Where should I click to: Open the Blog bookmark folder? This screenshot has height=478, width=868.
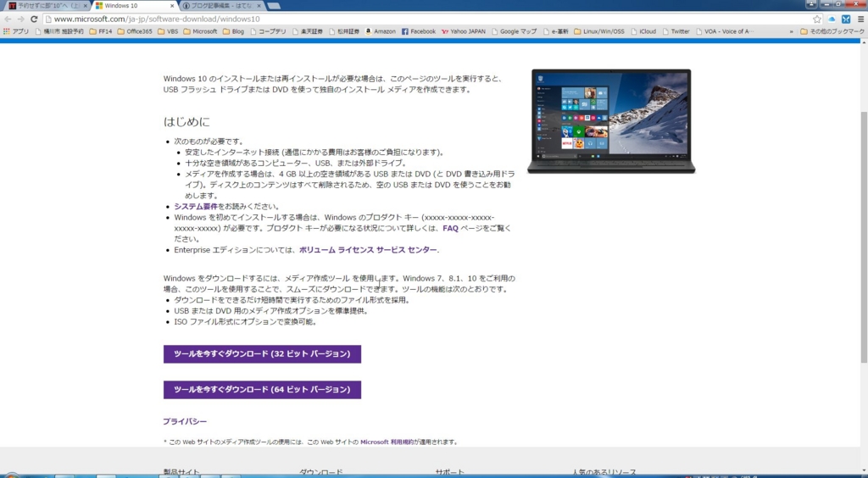tap(234, 31)
